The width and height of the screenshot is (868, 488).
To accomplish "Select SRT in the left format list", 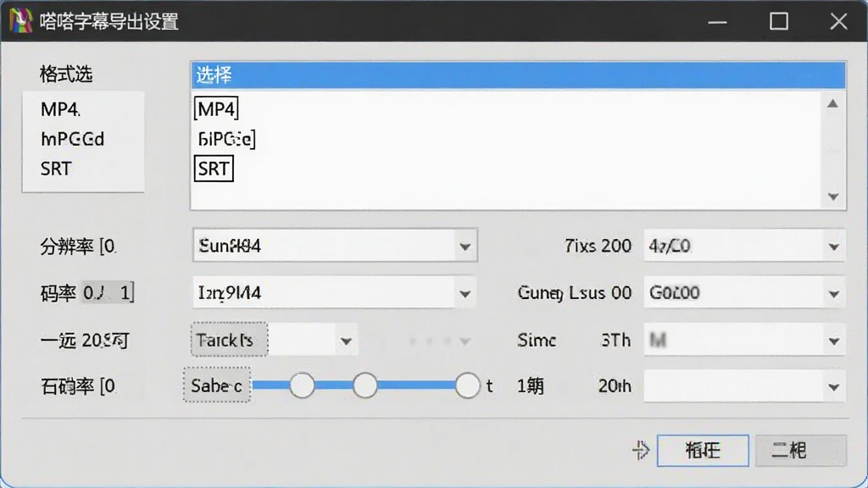I will click(x=56, y=169).
